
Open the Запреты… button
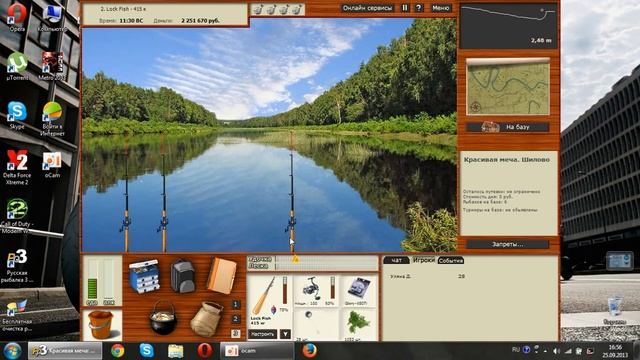click(508, 244)
